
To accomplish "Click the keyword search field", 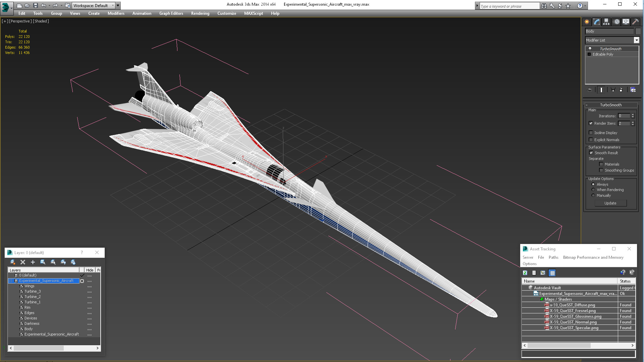I will tap(509, 6).
